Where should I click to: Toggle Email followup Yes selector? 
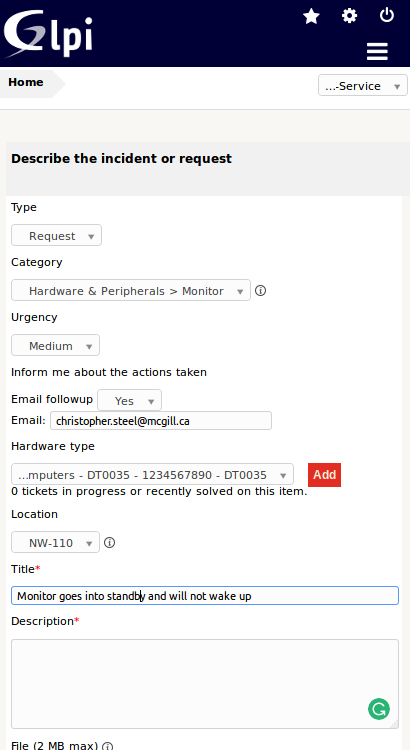pyautogui.click(x=129, y=400)
